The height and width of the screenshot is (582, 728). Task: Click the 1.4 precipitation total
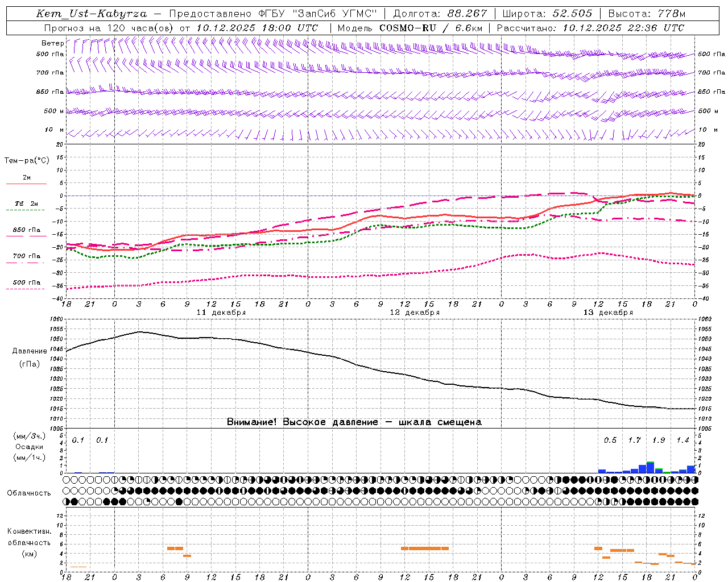tap(682, 440)
